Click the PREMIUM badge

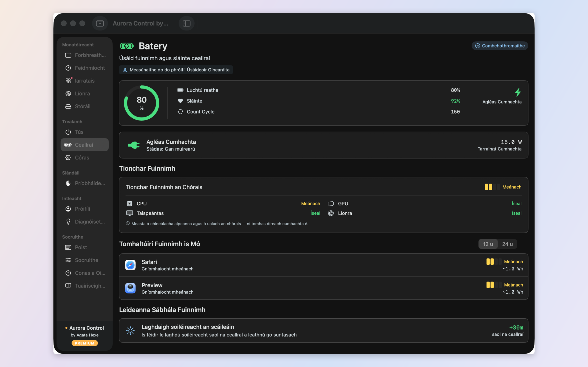(85, 343)
